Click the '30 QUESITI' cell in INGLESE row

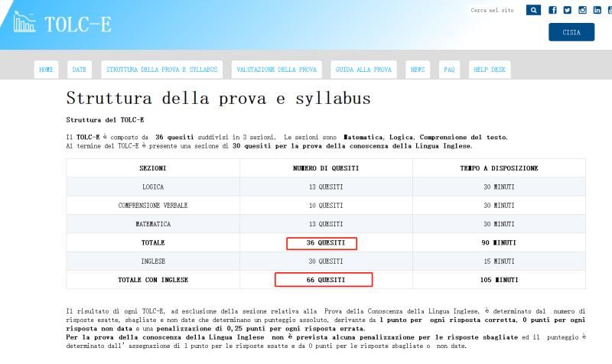coord(326,261)
